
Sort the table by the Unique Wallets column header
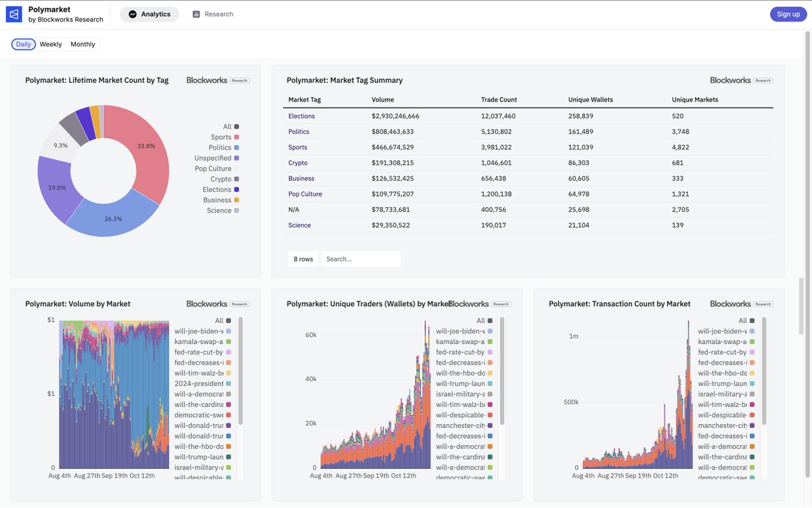(x=591, y=100)
